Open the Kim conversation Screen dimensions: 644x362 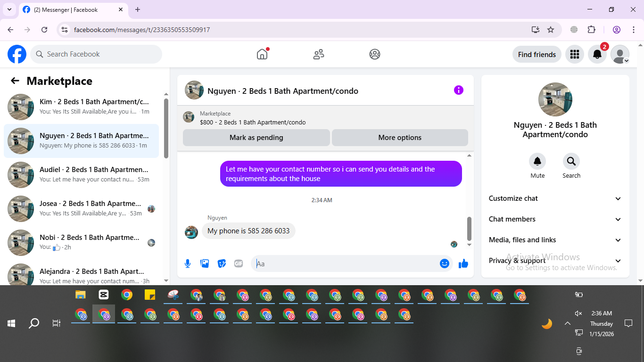81,107
